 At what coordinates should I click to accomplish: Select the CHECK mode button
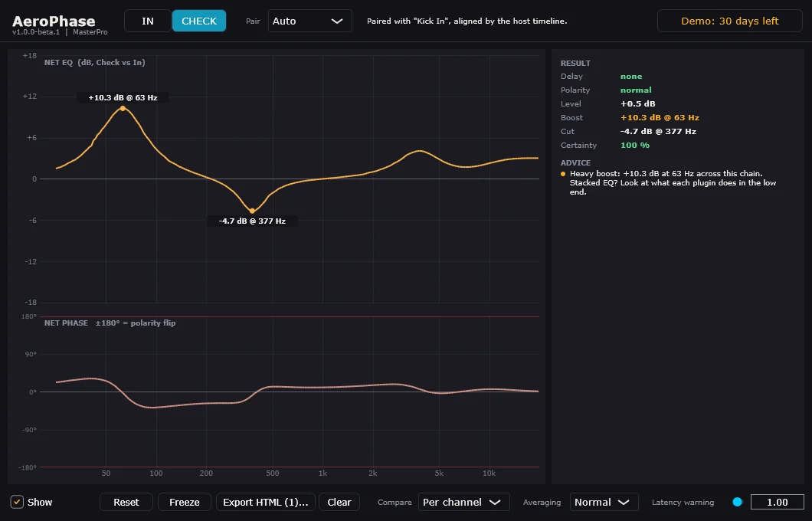(199, 21)
